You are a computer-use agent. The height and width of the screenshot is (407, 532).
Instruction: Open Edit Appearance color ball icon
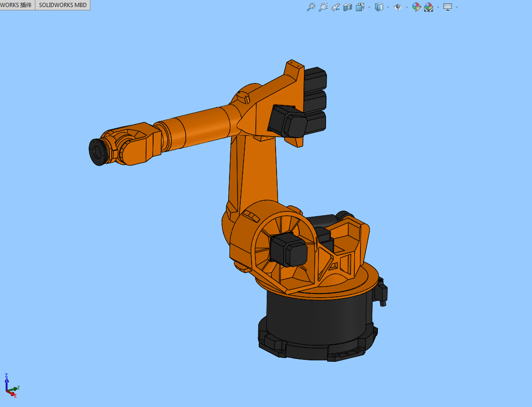[x=416, y=7]
